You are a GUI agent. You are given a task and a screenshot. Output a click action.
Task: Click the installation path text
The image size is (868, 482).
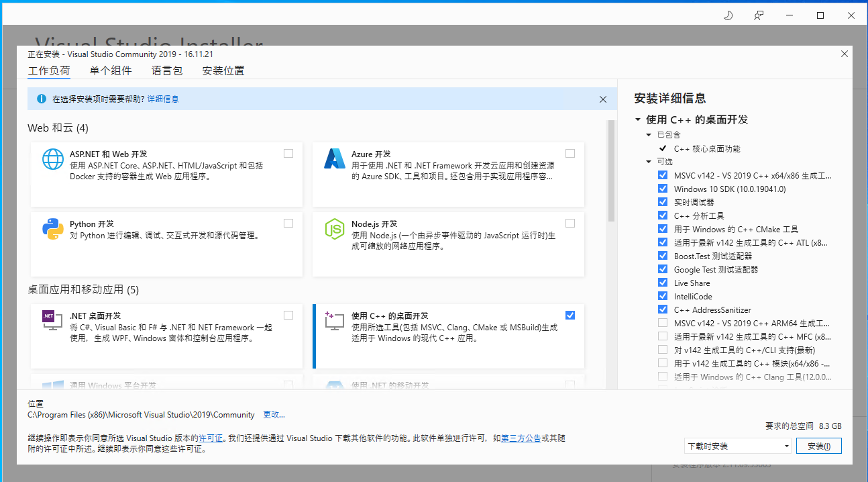click(x=141, y=415)
